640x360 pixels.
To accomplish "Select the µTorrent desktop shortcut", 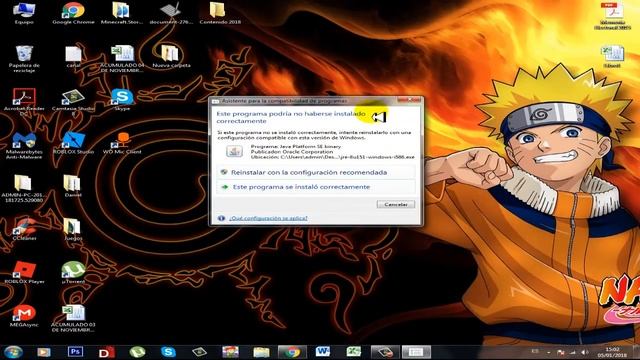I will [73, 273].
